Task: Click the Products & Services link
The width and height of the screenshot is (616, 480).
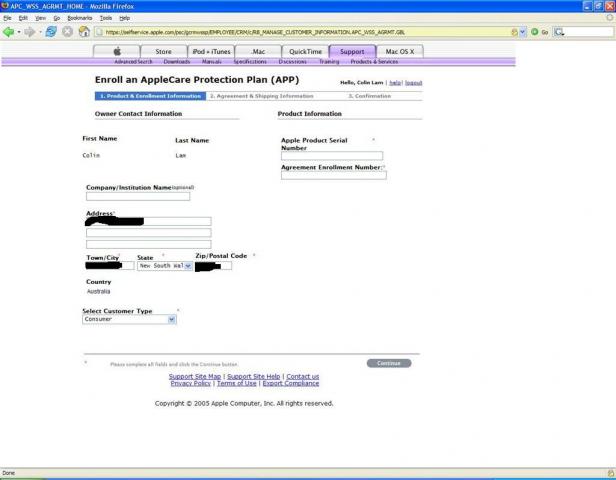Action: [x=374, y=62]
